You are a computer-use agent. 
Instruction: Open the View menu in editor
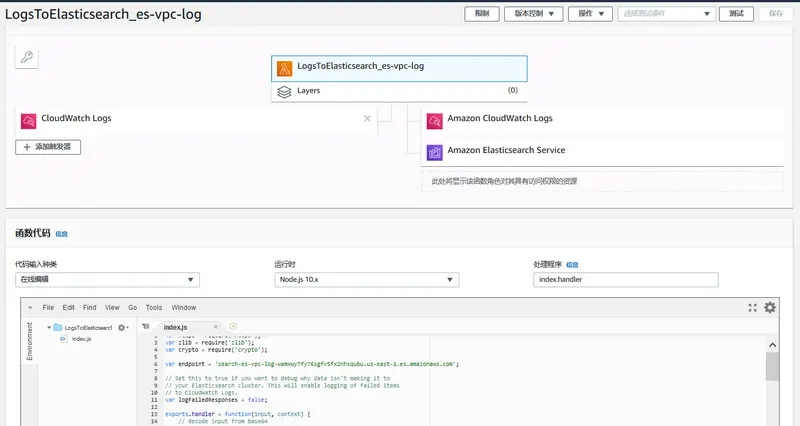112,308
